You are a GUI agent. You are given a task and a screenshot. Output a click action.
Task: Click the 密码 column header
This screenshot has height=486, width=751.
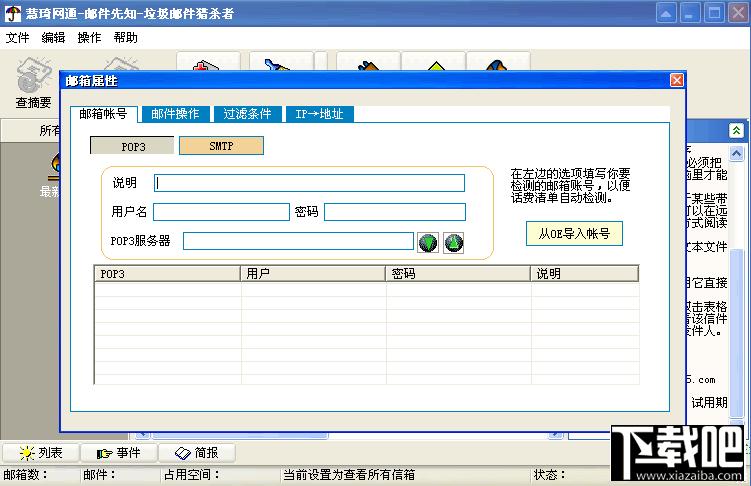(458, 273)
